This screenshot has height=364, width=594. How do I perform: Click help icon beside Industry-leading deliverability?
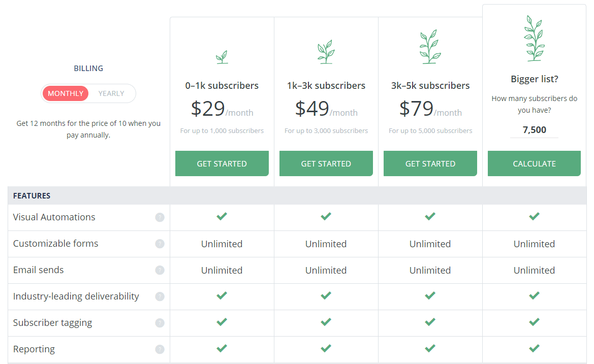click(x=160, y=296)
